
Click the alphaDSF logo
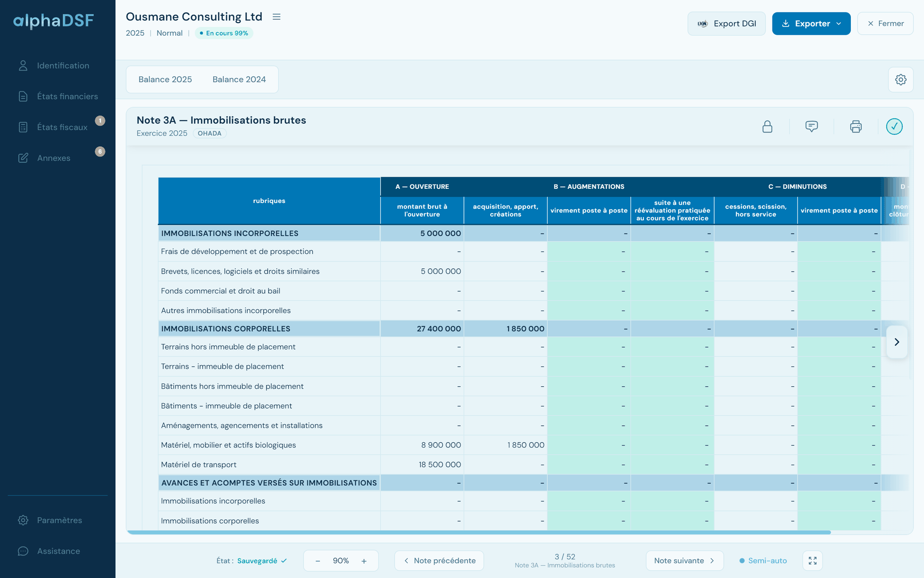coord(53,21)
